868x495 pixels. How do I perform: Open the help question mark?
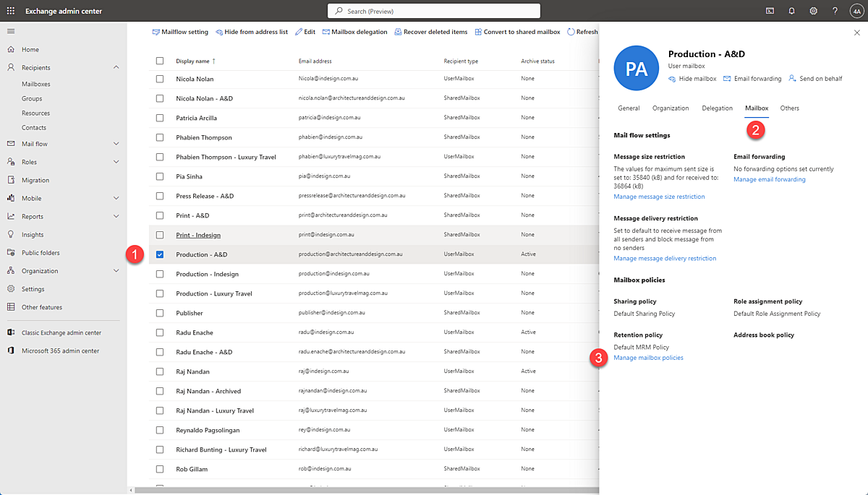835,11
